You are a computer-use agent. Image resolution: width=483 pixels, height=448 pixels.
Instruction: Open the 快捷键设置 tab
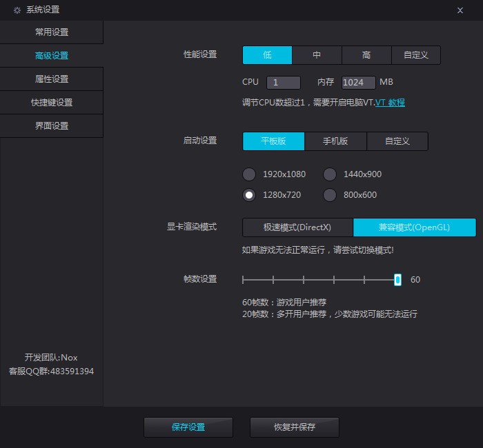(x=52, y=103)
